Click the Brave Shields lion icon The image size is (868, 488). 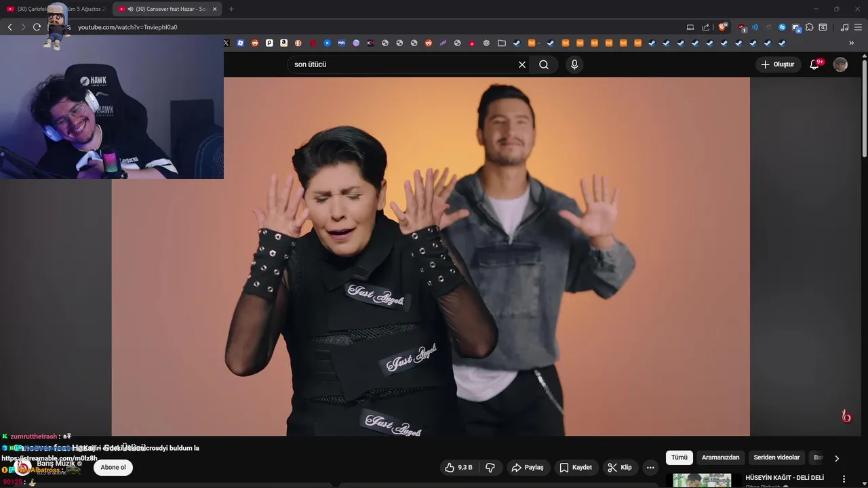(723, 27)
